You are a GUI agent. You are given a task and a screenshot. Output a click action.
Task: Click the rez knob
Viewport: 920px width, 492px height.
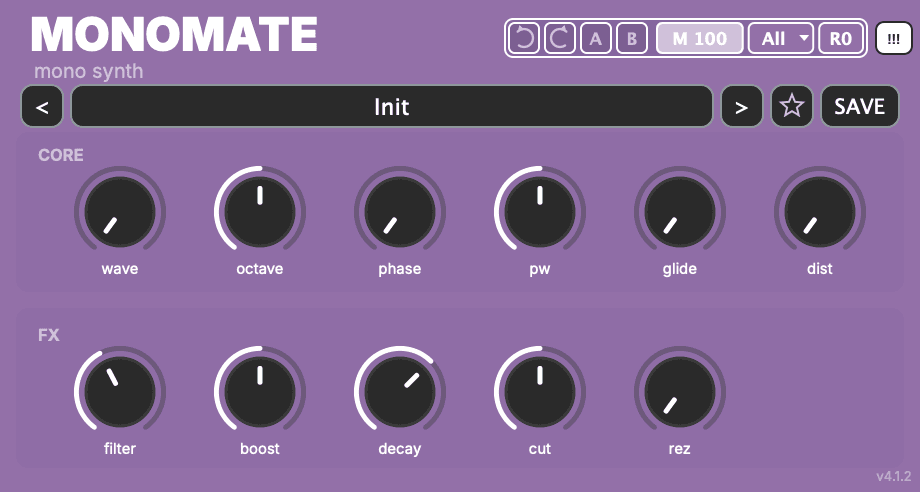click(x=679, y=392)
